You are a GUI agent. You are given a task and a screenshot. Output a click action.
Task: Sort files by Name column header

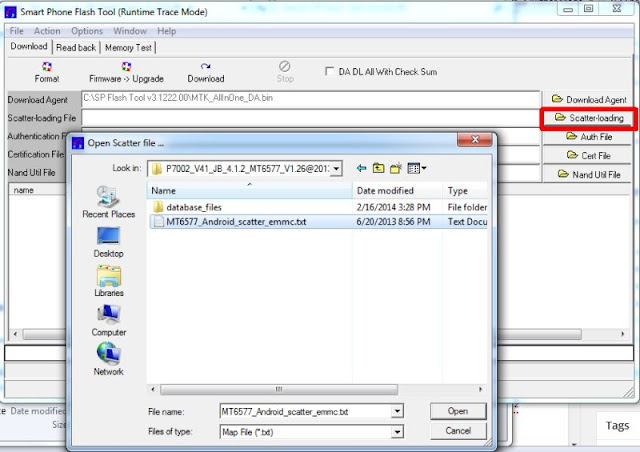tap(249, 191)
